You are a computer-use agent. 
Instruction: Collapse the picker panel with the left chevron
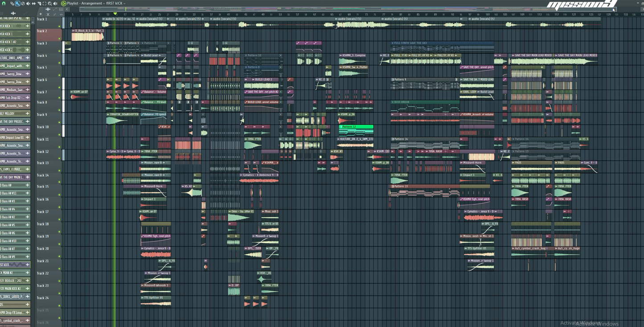pos(67,9)
